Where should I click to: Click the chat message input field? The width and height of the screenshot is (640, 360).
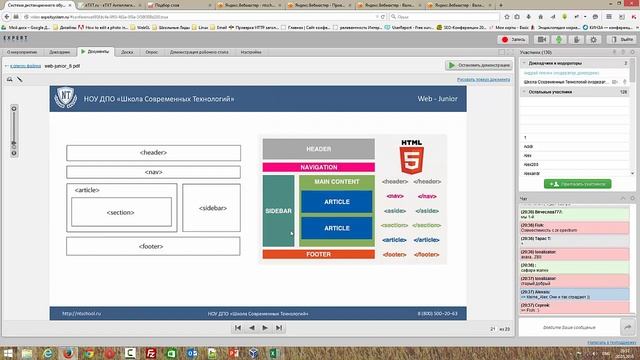tap(569, 327)
